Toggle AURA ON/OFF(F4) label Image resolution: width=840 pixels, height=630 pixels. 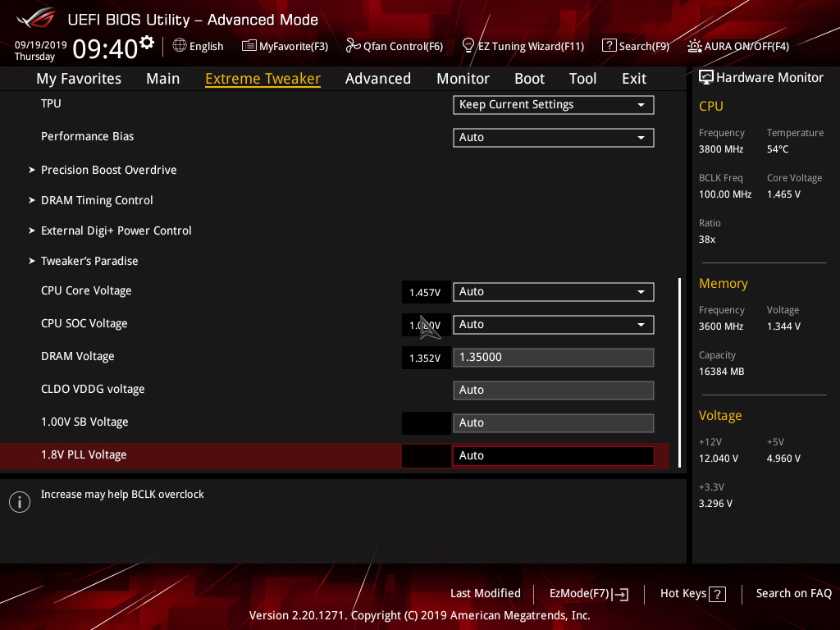coord(746,46)
